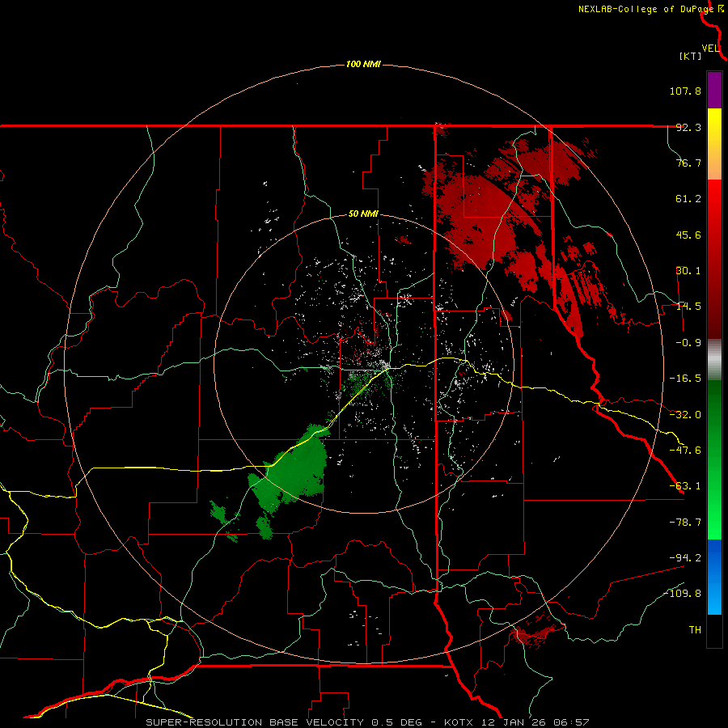The height and width of the screenshot is (728, 728).
Task: Select the -78.7 scale value
Action: 685,523
